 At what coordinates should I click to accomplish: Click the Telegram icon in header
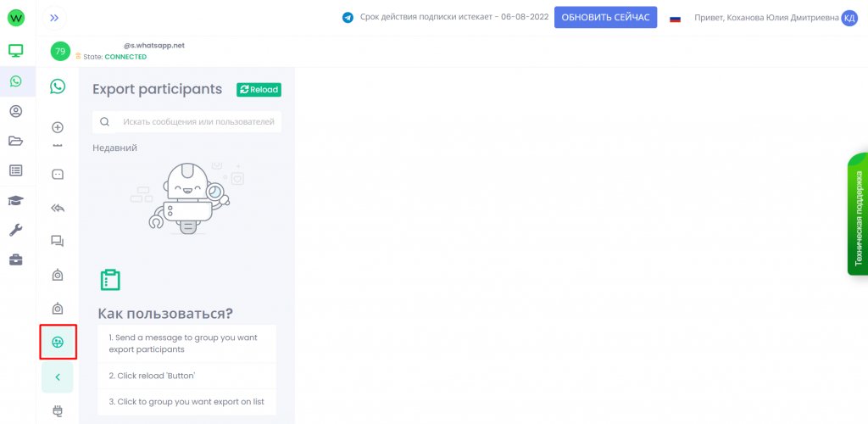[x=348, y=18]
